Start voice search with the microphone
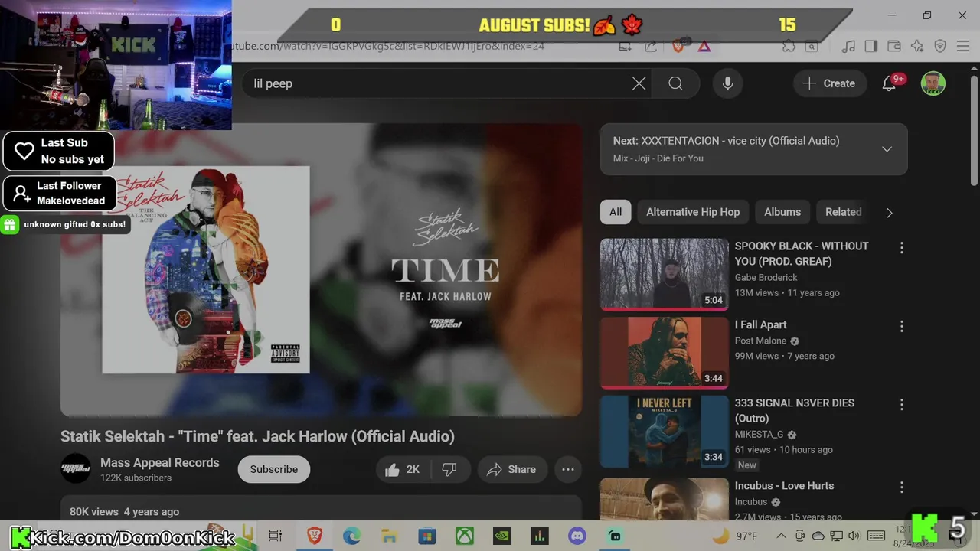Image resolution: width=980 pixels, height=551 pixels. click(x=728, y=83)
